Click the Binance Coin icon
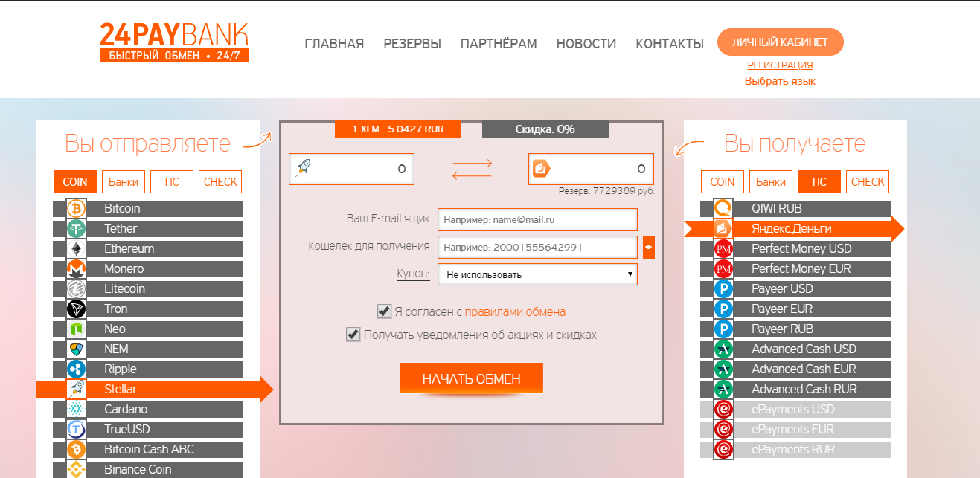The width and height of the screenshot is (980, 478). click(76, 470)
